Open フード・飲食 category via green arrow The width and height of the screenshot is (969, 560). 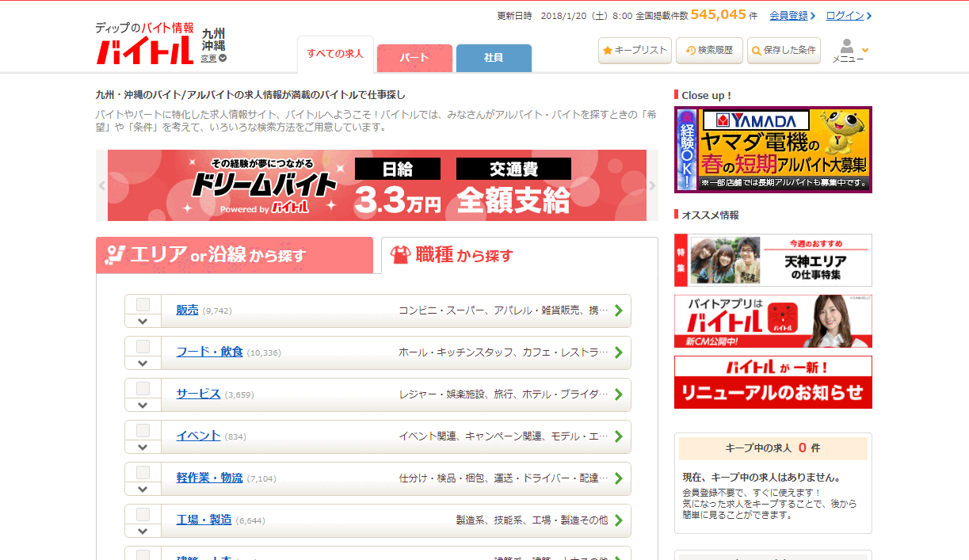(618, 352)
